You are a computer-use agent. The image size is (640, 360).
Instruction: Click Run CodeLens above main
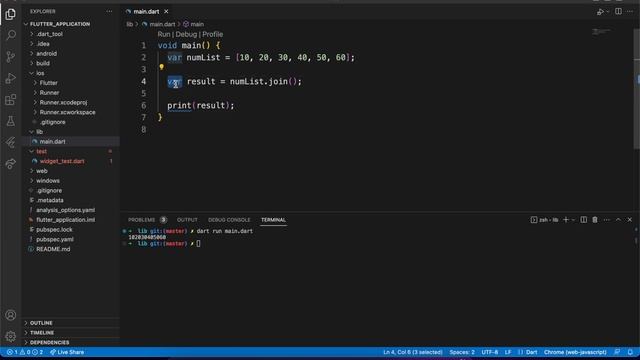164,34
